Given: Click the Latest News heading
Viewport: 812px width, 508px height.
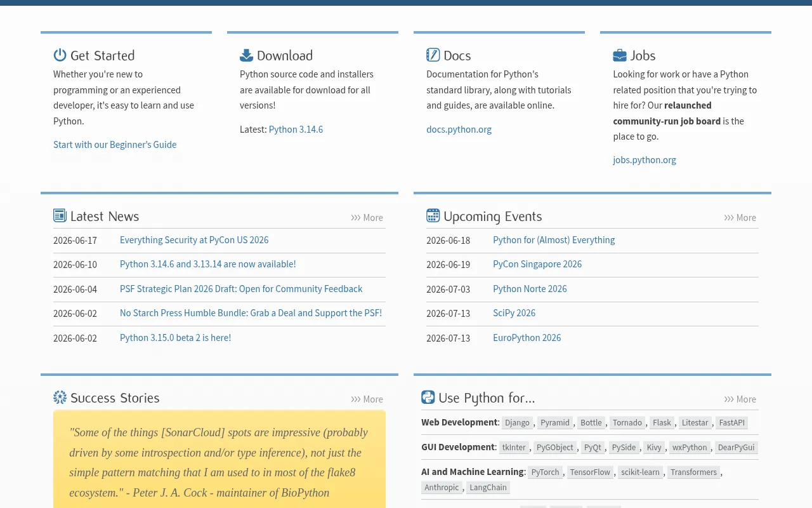Looking at the screenshot, I should point(105,217).
